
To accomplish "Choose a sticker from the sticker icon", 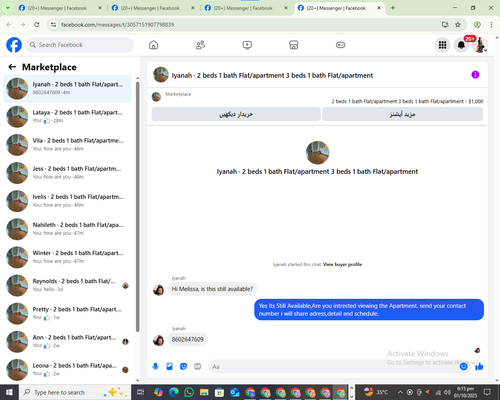I will pyautogui.click(x=183, y=367).
